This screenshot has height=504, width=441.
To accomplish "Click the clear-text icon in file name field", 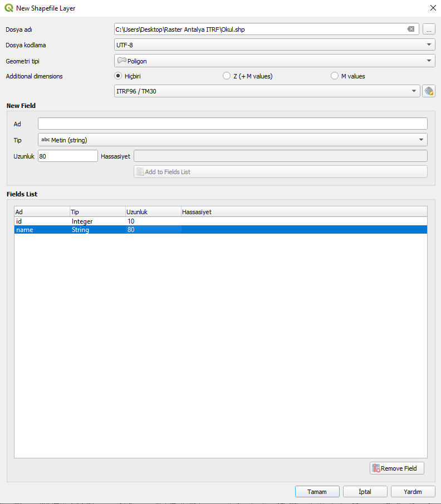I will click(411, 29).
